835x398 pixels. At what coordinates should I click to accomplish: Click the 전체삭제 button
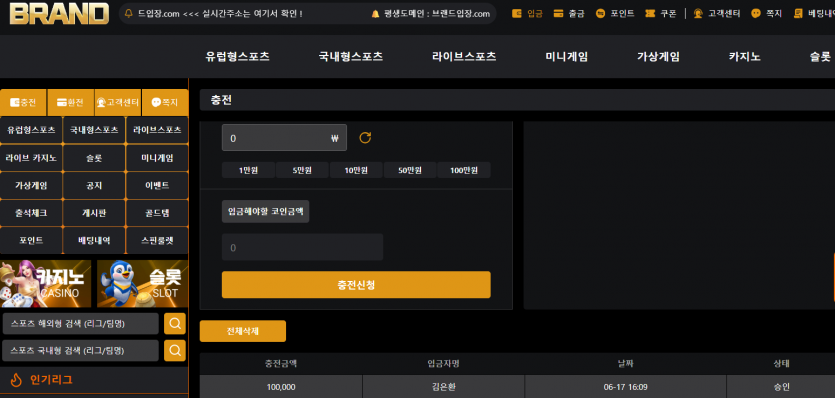[243, 331]
